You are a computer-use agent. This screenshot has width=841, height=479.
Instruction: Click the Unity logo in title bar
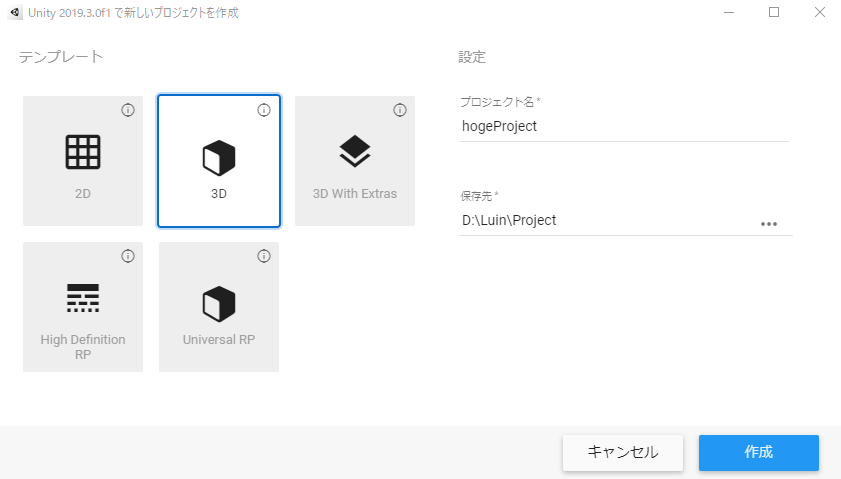tap(15, 12)
